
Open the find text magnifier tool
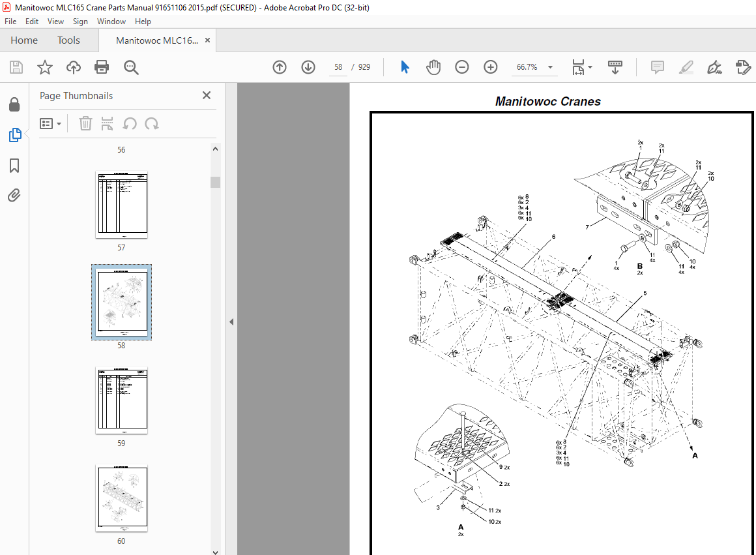(131, 68)
